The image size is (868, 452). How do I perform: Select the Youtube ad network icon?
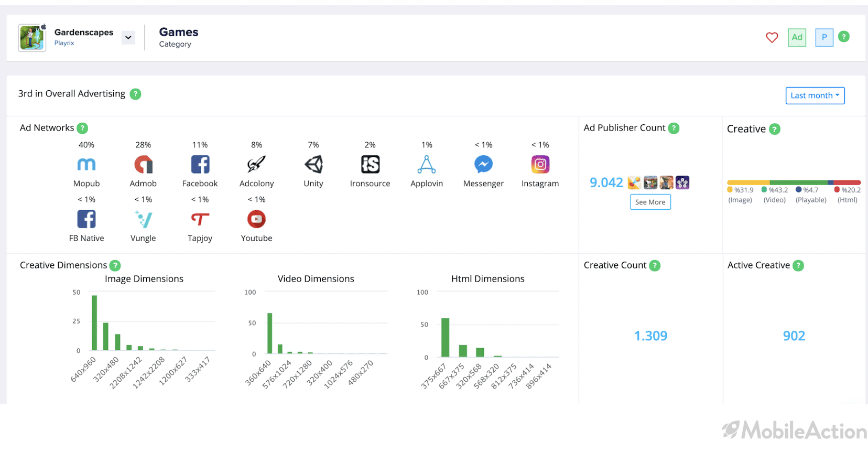[x=256, y=219]
